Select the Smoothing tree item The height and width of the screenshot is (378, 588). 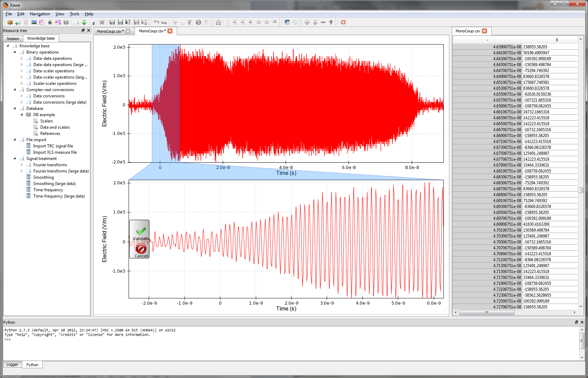(x=43, y=177)
